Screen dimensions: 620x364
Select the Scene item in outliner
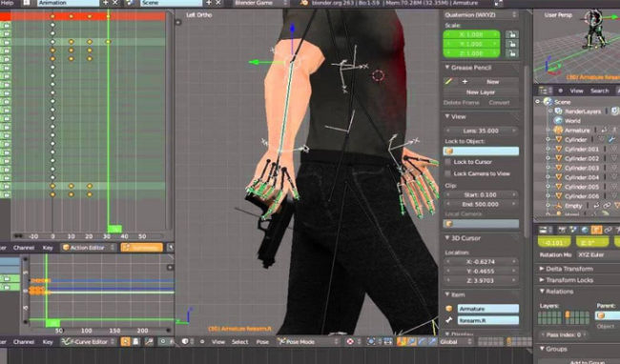click(562, 102)
